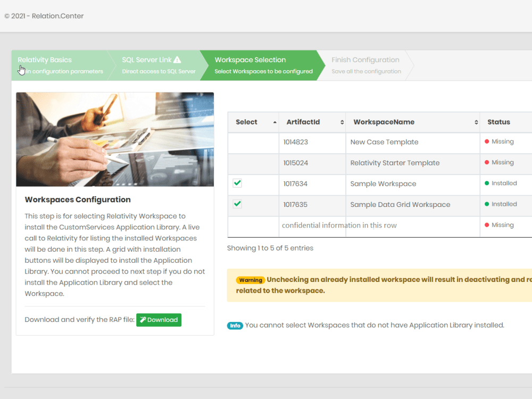Go to the SQL Server Link step
The image size is (532, 399).
[x=159, y=65]
